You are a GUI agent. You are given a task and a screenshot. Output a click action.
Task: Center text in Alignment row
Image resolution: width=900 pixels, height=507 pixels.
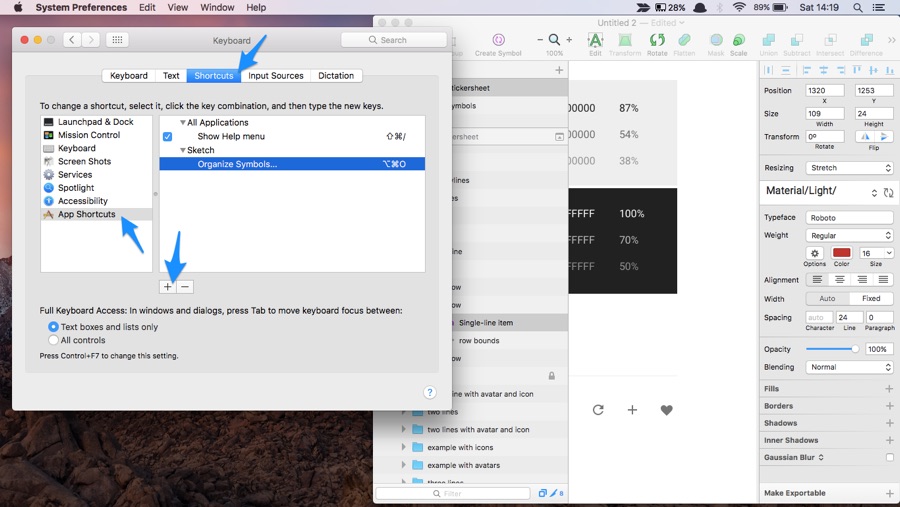[840, 280]
